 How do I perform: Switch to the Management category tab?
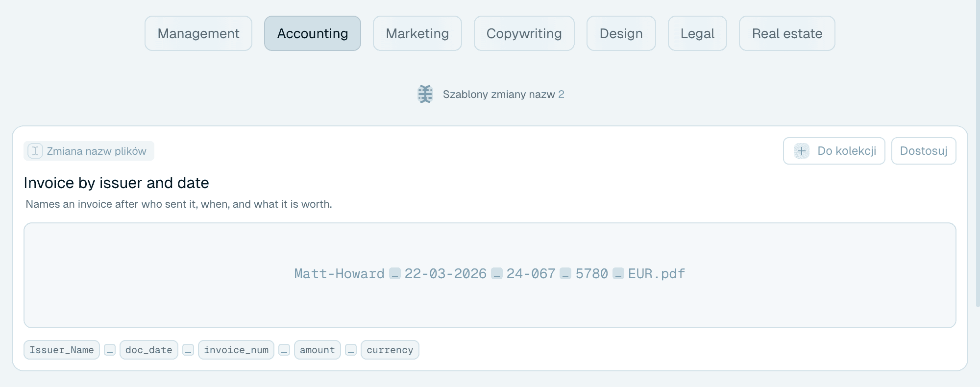198,33
